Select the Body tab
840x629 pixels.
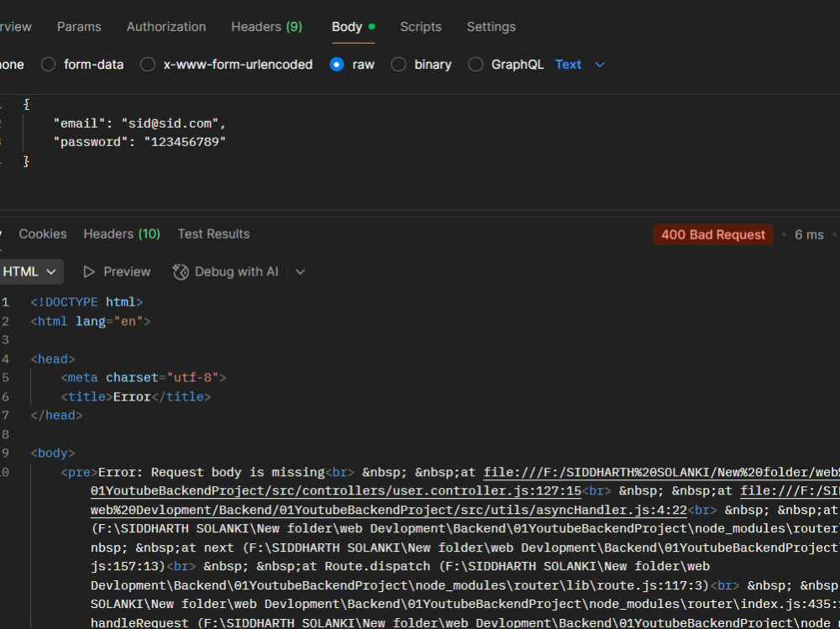[x=353, y=27]
